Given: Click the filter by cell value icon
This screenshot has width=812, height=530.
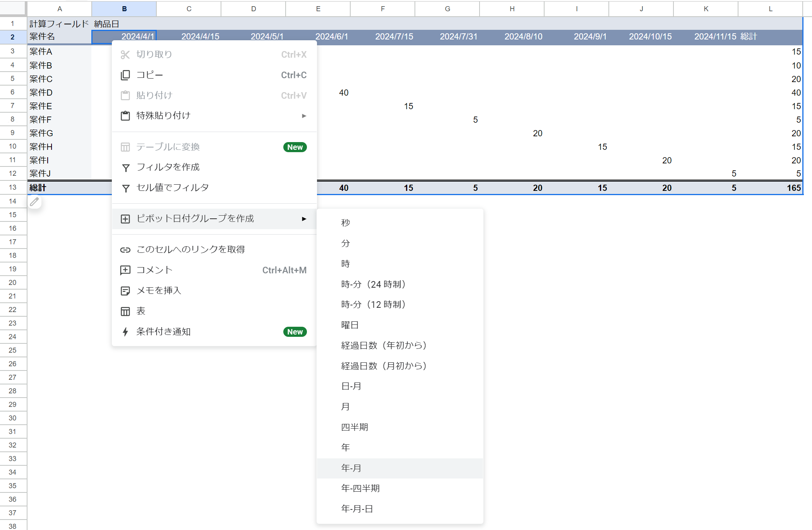Looking at the screenshot, I should point(125,188).
